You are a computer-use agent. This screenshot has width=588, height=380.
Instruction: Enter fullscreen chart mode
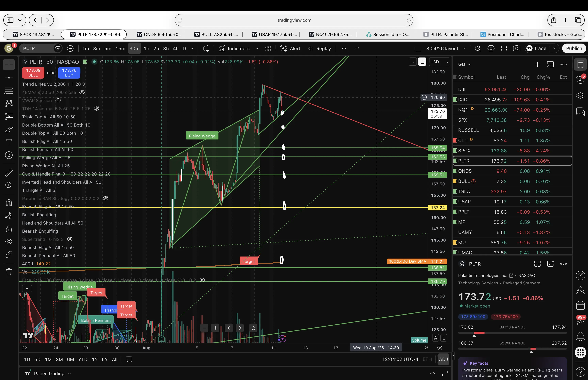pos(504,49)
